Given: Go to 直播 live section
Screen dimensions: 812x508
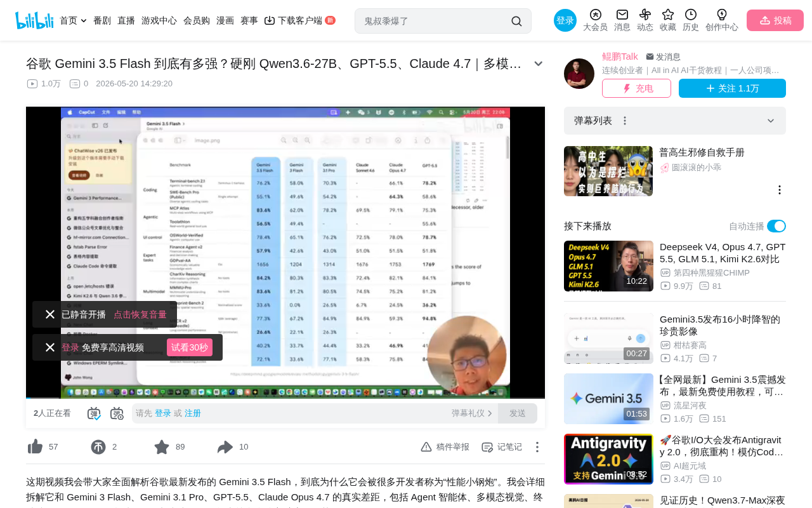Looking at the screenshot, I should [x=126, y=20].
